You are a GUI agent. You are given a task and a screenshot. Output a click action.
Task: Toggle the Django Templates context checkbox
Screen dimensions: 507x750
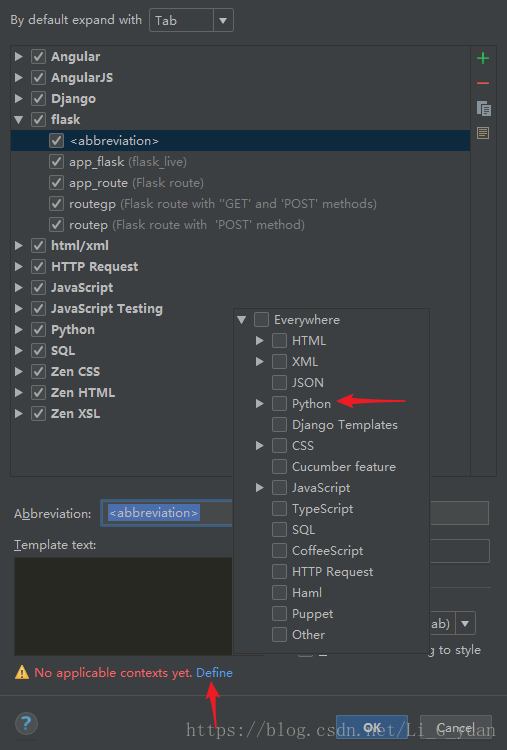(x=279, y=425)
